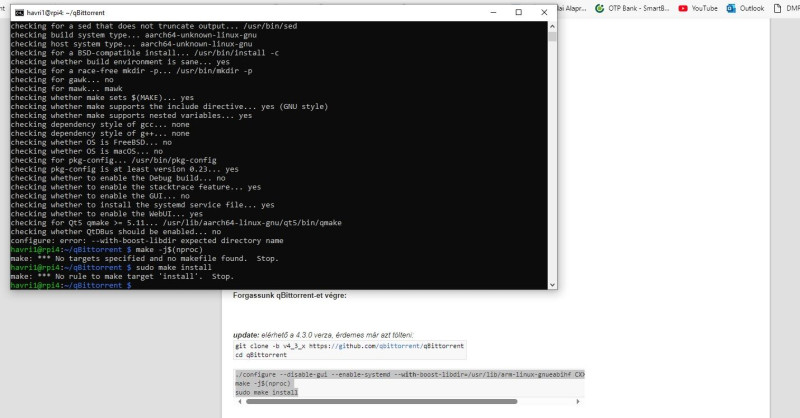Click the terminal window title bar icon
800x418 pixels.
[x=19, y=13]
